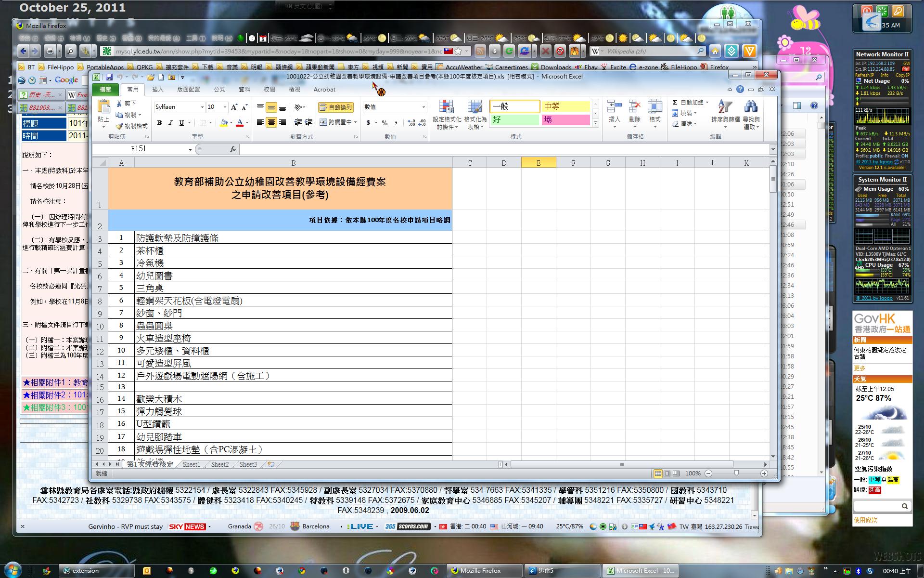Expand the cell styles gallery More arrow
This screenshot has height=578, width=924.
coord(596,123)
